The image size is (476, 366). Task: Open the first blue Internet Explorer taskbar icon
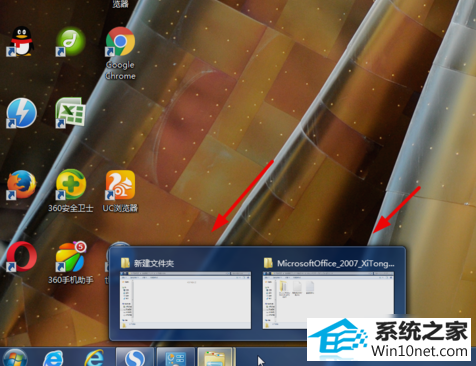click(x=53, y=358)
